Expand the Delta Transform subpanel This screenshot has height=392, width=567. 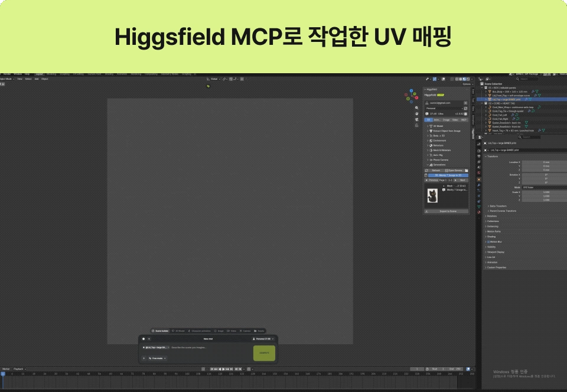498,206
